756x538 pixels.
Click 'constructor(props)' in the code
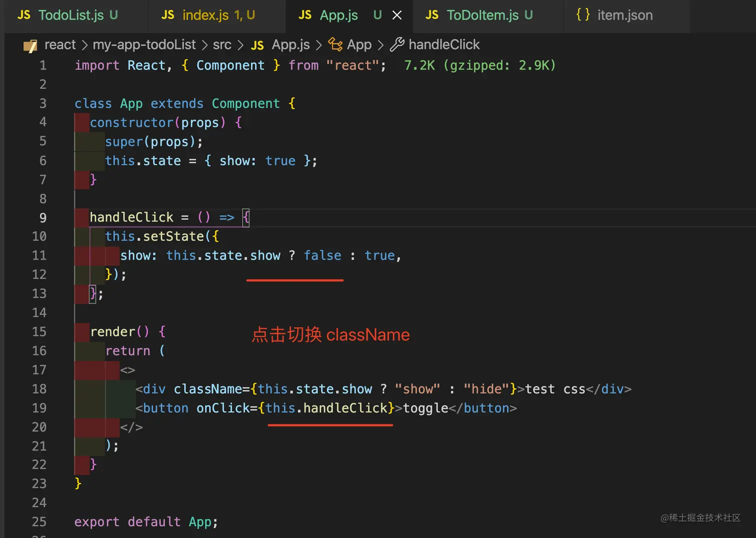click(158, 122)
